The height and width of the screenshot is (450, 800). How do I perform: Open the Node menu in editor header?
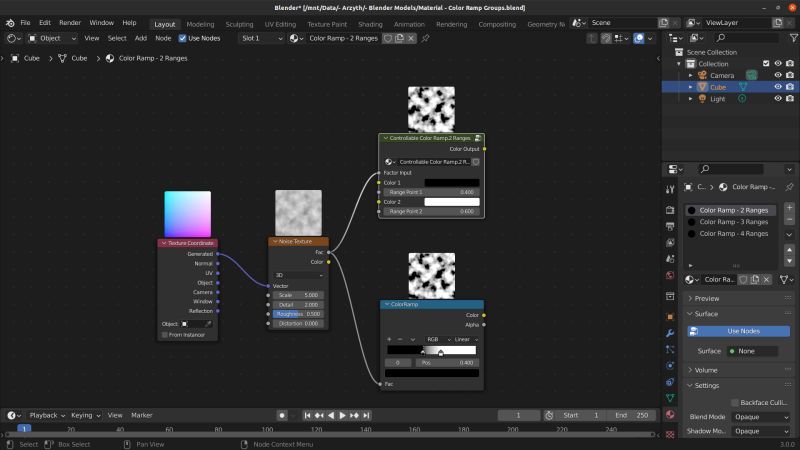tap(163, 38)
